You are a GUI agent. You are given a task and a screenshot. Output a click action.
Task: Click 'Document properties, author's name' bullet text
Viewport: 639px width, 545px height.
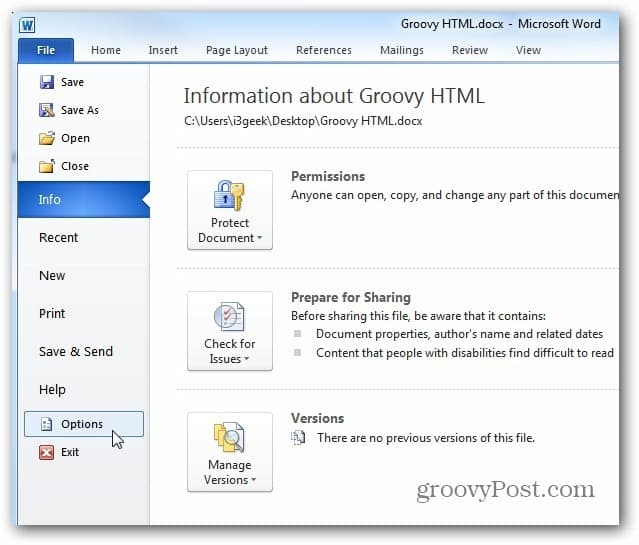point(459,334)
